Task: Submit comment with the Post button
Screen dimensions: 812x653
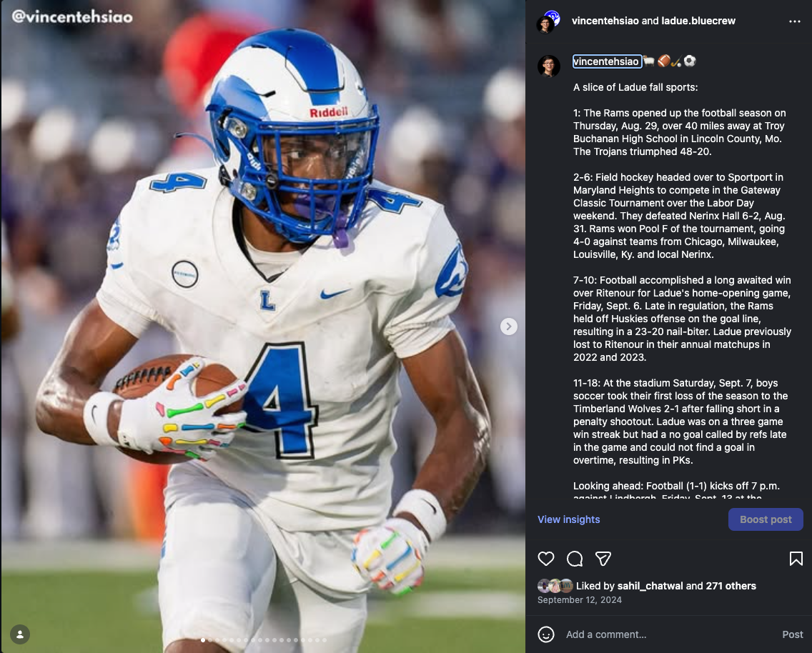Action: [792, 634]
